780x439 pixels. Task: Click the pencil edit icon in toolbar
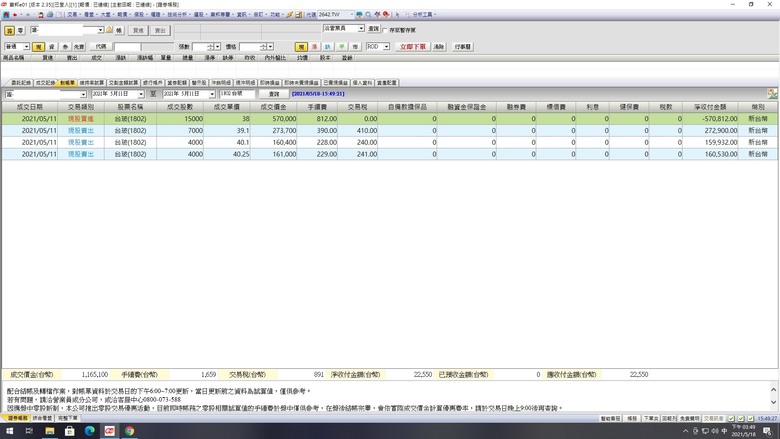(289, 15)
